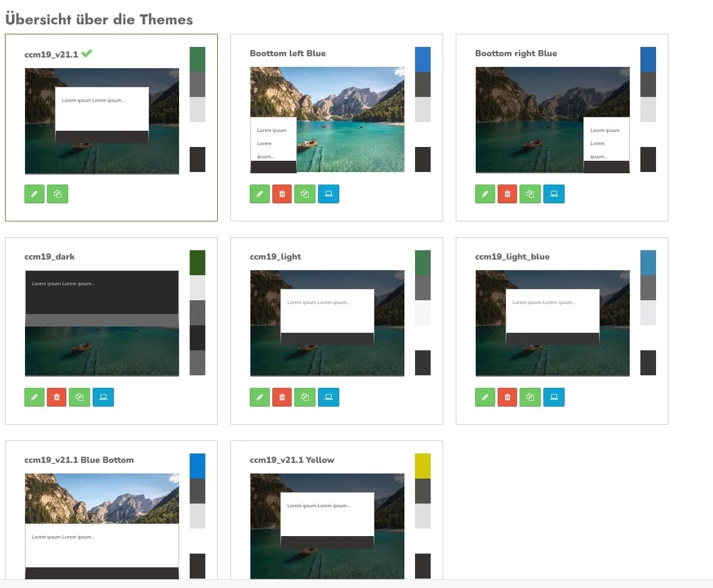Click the dark green swatch on ccm19_dark
The width and height of the screenshot is (713, 588).
click(x=197, y=263)
